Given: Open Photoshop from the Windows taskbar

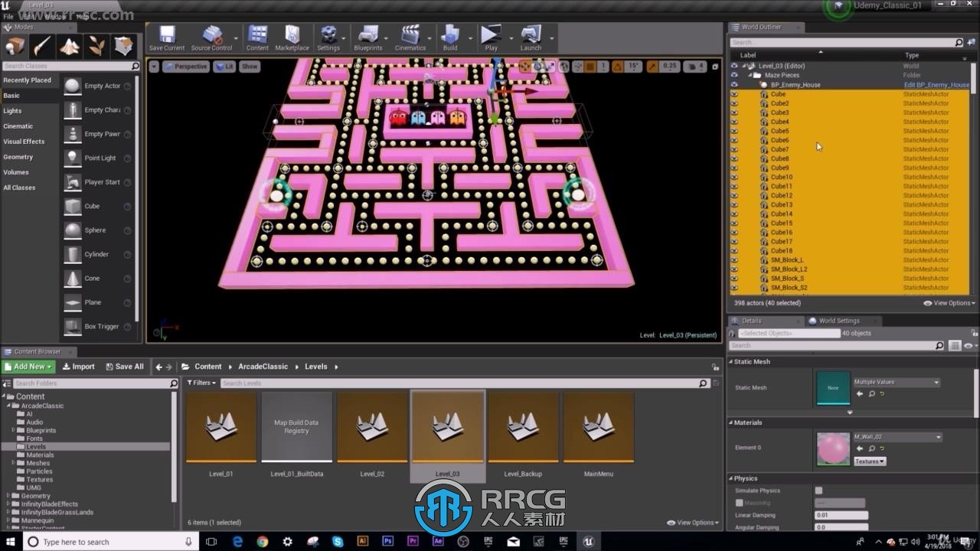Looking at the screenshot, I should pos(387,541).
